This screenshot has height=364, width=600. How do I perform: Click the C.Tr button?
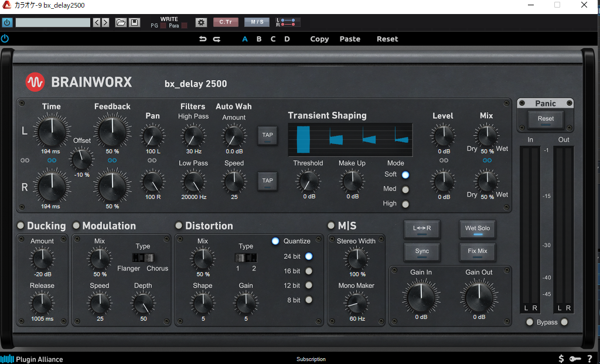pos(226,22)
